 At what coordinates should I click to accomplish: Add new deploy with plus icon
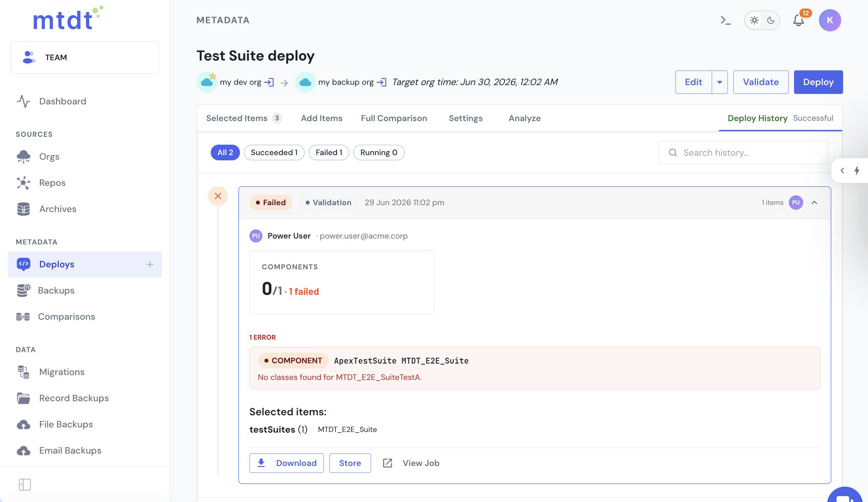(150, 264)
